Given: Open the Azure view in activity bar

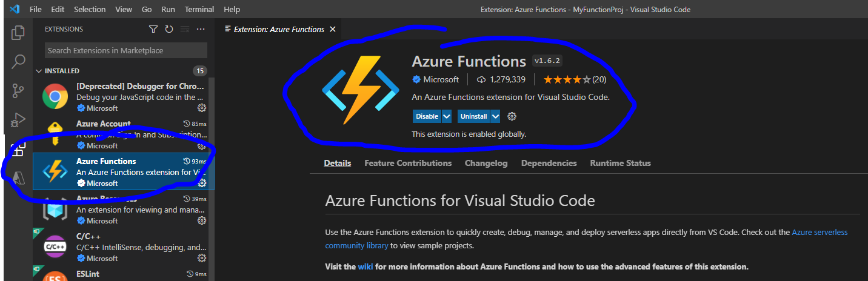Looking at the screenshot, I should (18, 177).
